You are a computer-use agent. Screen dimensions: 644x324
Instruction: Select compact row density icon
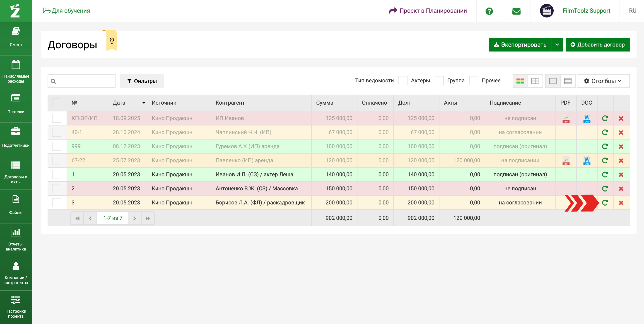point(567,81)
